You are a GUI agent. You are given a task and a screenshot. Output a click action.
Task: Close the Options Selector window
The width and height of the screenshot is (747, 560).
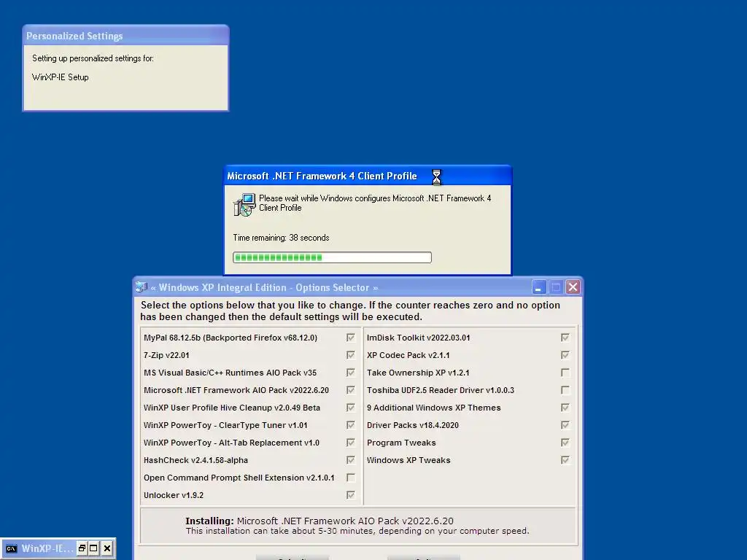(x=573, y=287)
